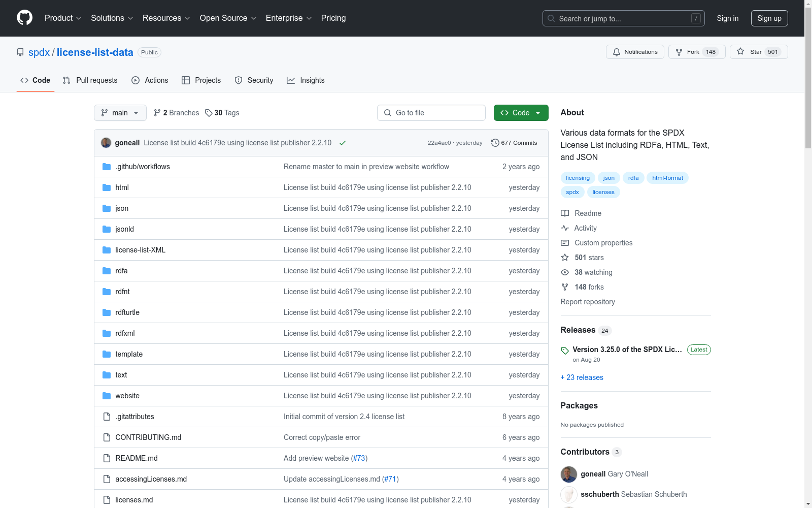Open sschuberth contributor profile link
The height and width of the screenshot is (508, 812).
coord(600,494)
